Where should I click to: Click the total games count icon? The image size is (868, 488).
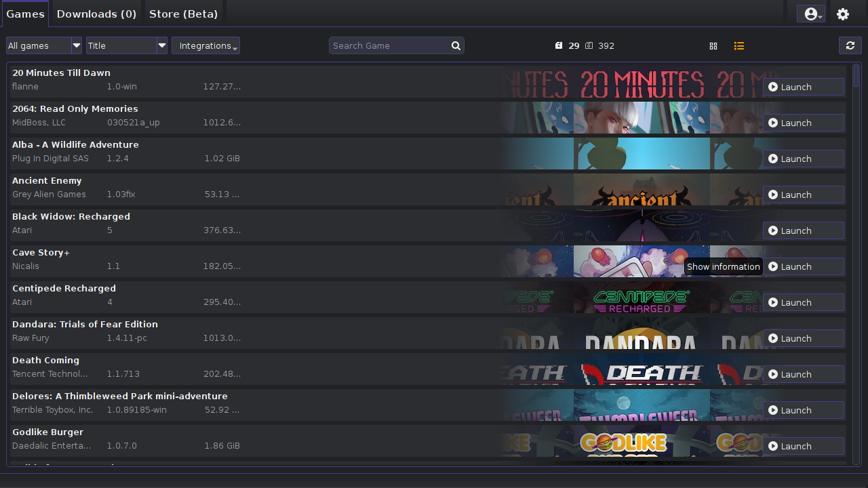pos(589,46)
